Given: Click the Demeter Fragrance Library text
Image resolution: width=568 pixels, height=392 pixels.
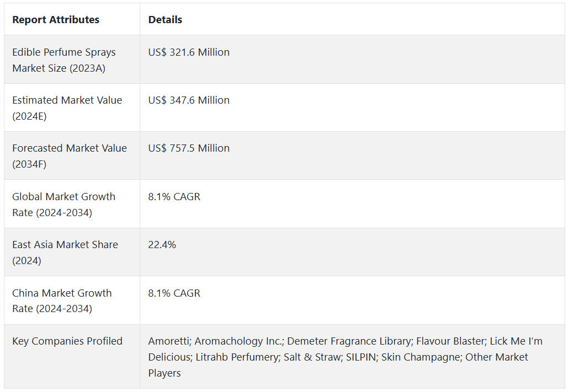Looking at the screenshot, I should 348,341.
